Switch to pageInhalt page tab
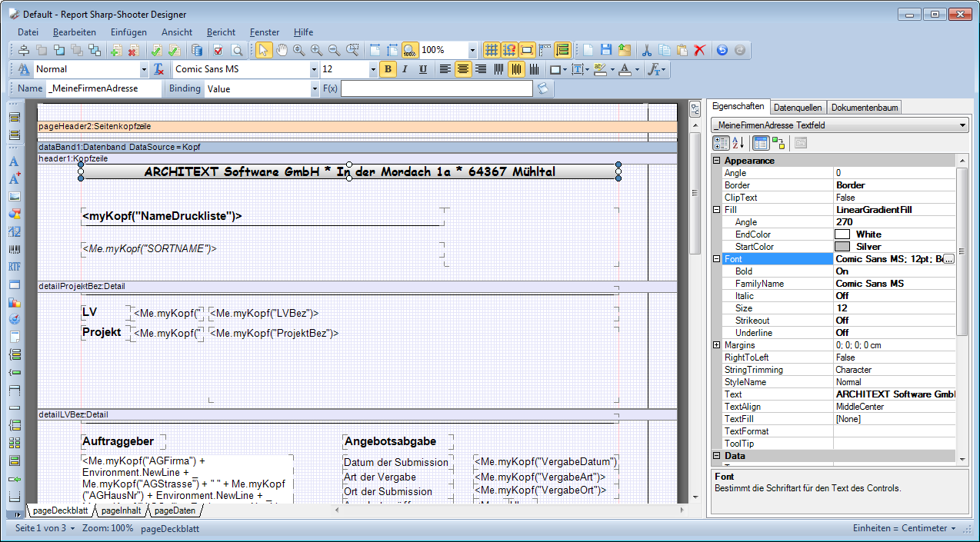This screenshot has height=542, width=980. tap(120, 510)
